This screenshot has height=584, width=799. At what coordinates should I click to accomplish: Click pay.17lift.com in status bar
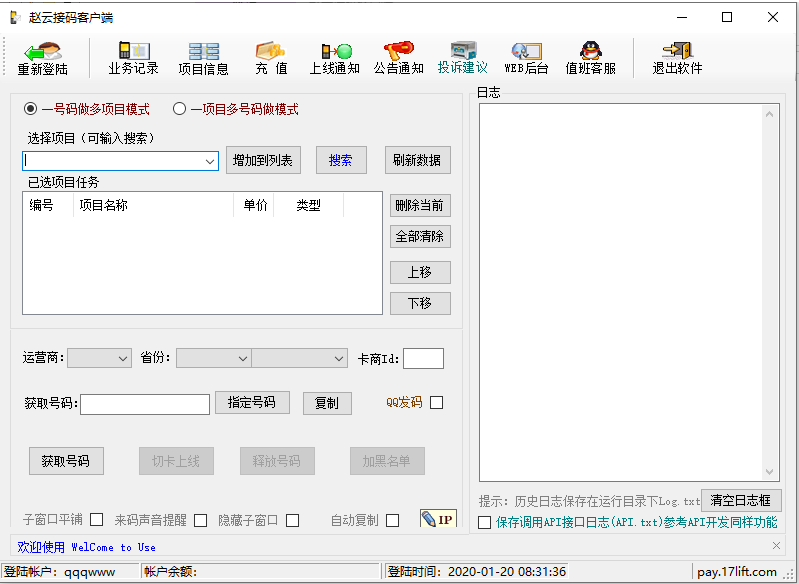coord(737,572)
